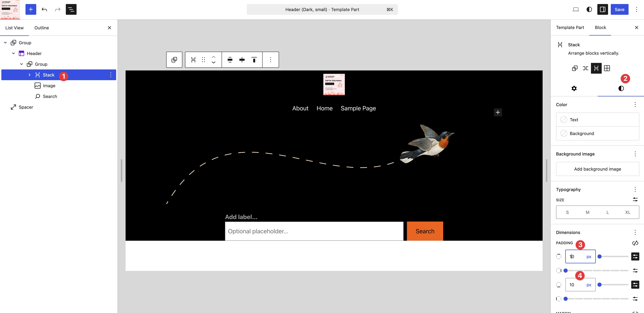The height and width of the screenshot is (313, 644).
Task: Open the desktop view preview icon
Action: point(576,10)
